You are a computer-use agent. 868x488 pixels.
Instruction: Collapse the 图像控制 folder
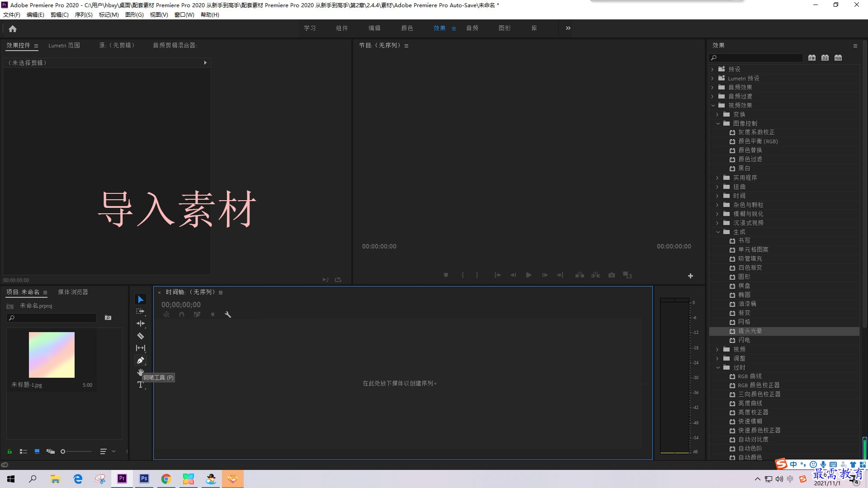coord(718,123)
